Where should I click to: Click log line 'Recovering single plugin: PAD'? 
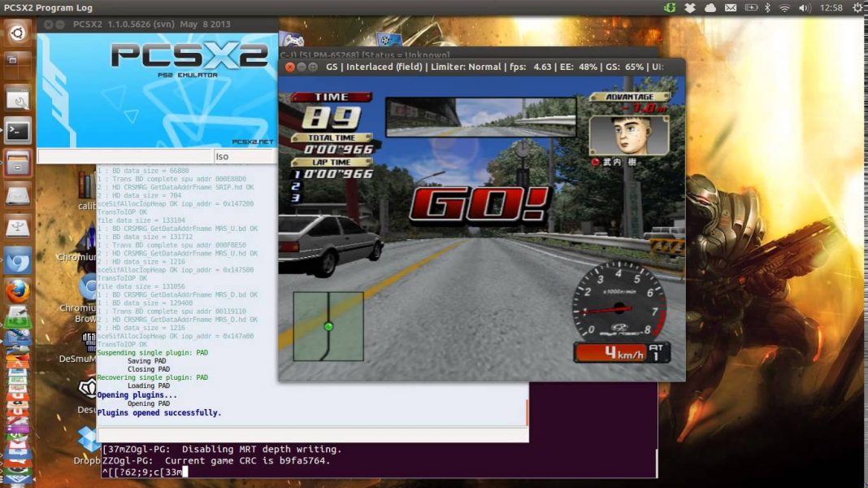pyautogui.click(x=152, y=377)
